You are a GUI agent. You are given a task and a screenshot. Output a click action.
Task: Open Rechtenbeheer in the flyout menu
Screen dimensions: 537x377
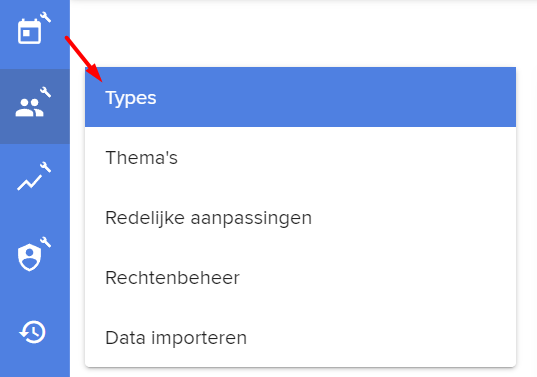tap(300, 277)
